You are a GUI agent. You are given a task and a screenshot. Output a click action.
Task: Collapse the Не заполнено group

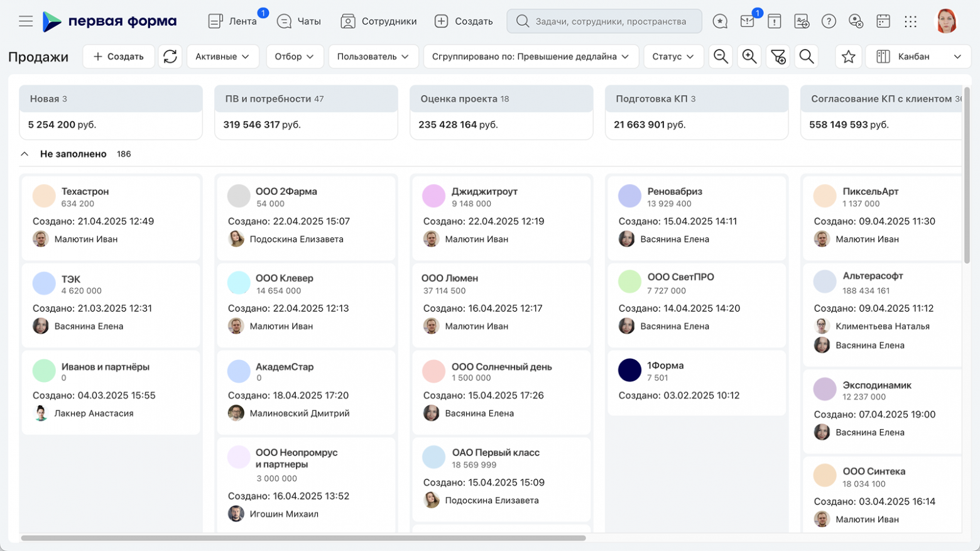[x=24, y=154]
